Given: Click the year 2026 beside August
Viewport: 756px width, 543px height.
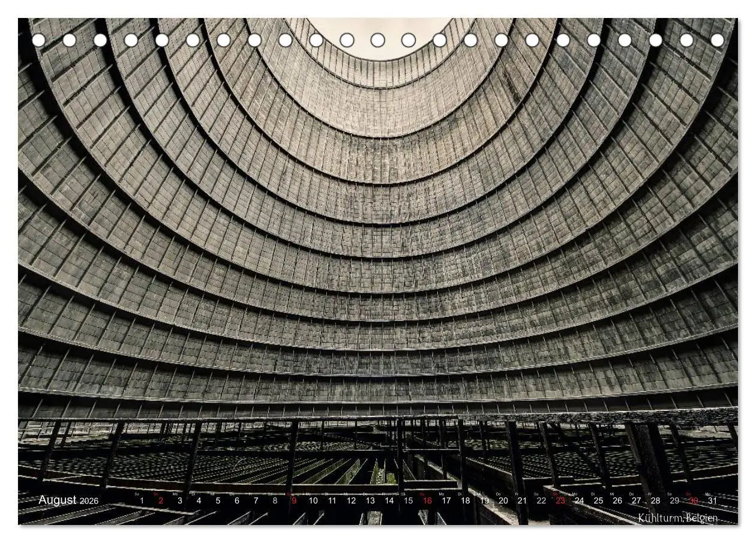Looking at the screenshot, I should pyautogui.click(x=89, y=501).
